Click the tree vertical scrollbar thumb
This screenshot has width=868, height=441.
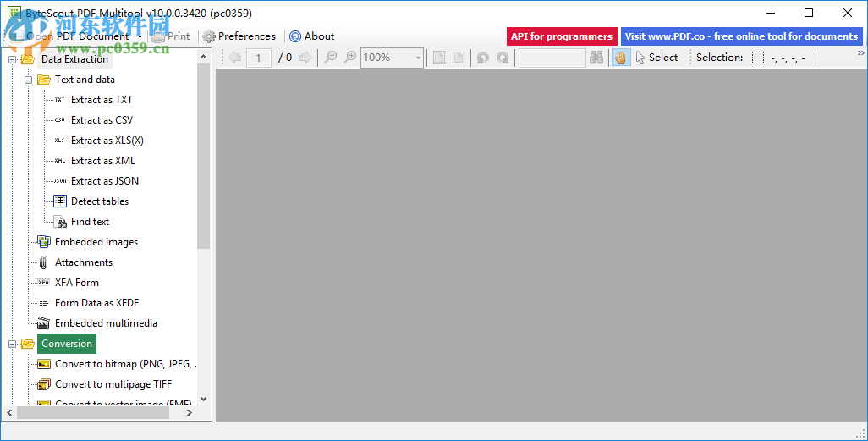pos(203,157)
